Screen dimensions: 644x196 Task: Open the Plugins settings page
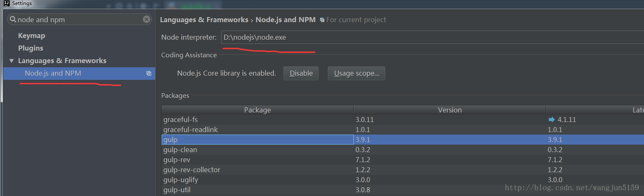point(31,48)
